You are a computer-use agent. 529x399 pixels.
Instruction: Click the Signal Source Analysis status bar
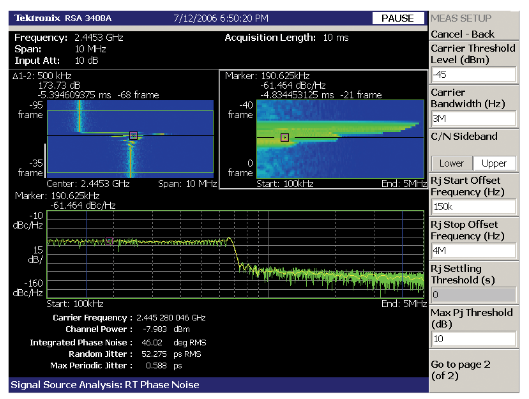click(x=219, y=385)
